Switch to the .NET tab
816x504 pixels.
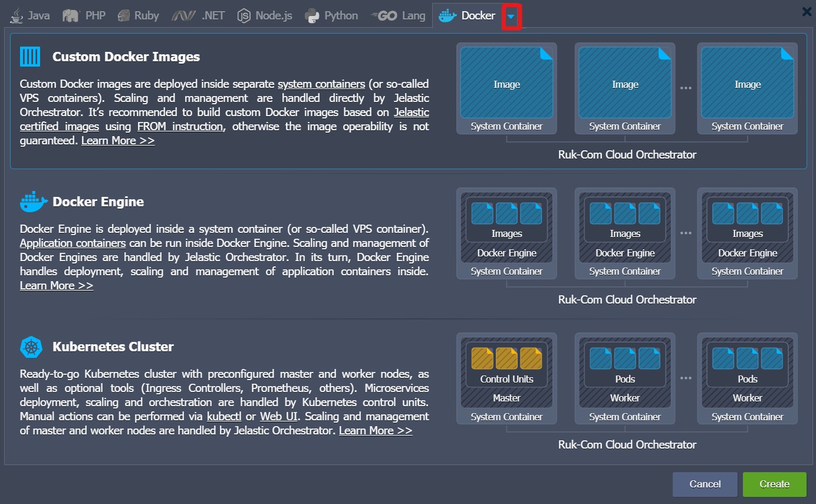click(x=198, y=16)
